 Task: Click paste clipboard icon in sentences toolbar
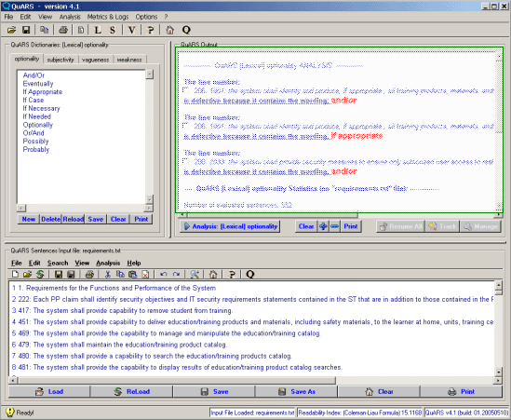pos(132,275)
